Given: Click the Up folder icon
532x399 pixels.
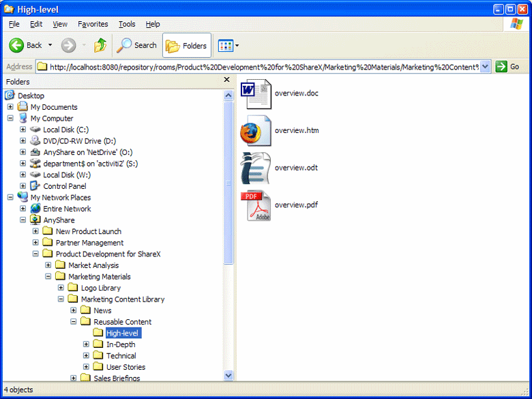Looking at the screenshot, I should pos(100,45).
